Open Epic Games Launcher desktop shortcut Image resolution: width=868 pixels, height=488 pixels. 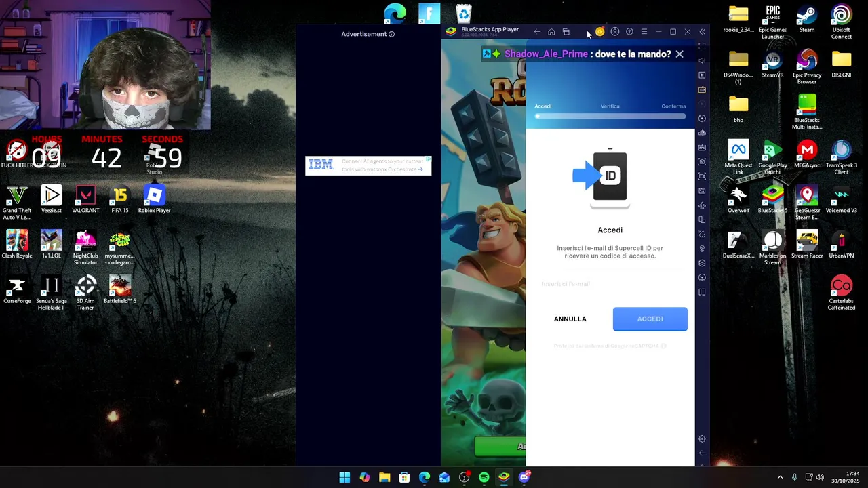tap(772, 22)
